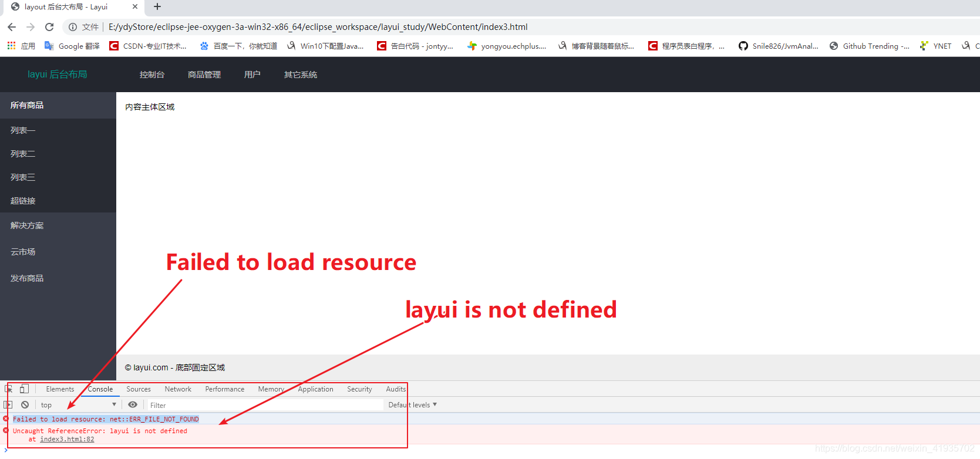The image size is (980, 459).
Task: Switch to the Application tab in DevTools
Action: tap(315, 389)
